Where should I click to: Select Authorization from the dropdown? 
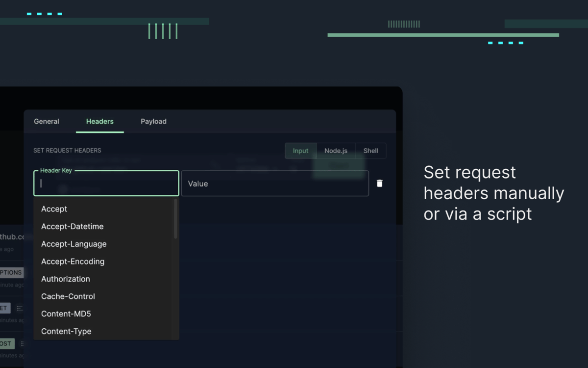point(66,279)
